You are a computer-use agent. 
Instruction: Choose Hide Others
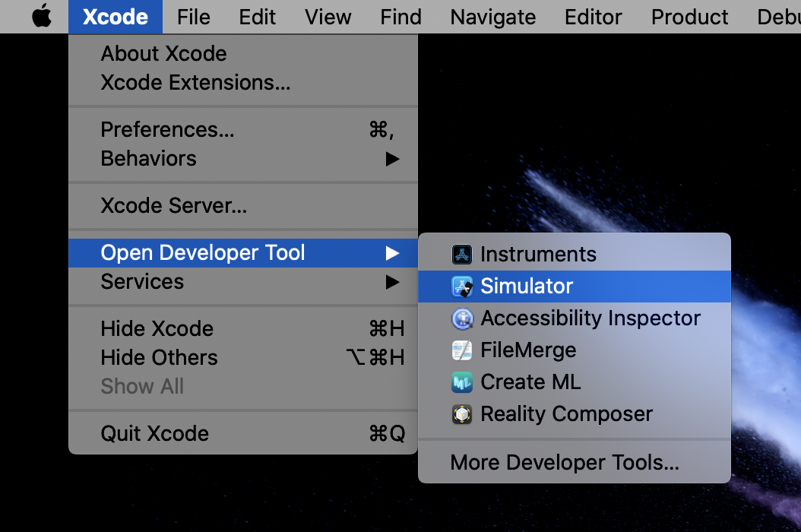(x=243, y=357)
